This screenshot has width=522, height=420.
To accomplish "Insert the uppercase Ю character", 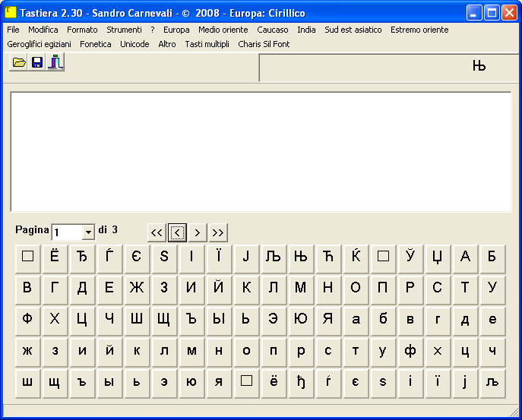I will click(x=301, y=321).
